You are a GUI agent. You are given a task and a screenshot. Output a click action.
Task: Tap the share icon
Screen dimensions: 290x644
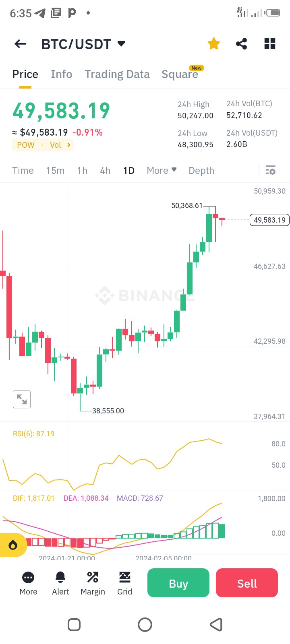pos(241,43)
